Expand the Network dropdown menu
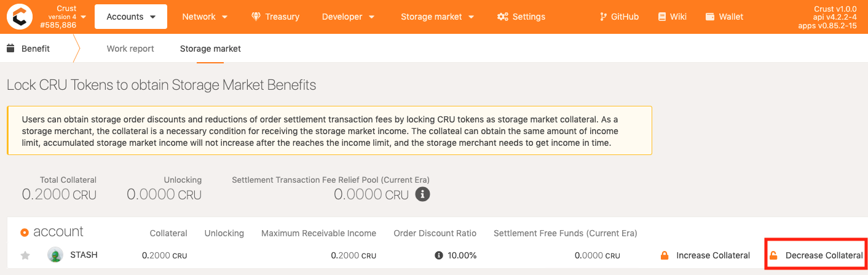The height and width of the screenshot is (275, 868). (205, 17)
